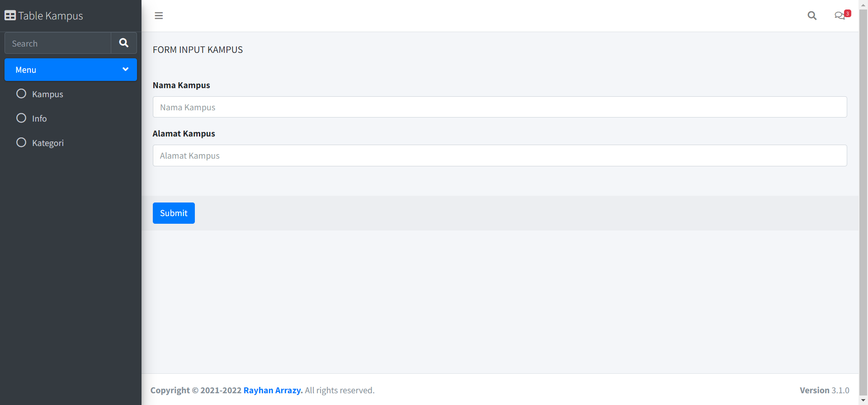868x405 pixels.
Task: Focus the Alamat Kampus text field
Action: (500, 155)
